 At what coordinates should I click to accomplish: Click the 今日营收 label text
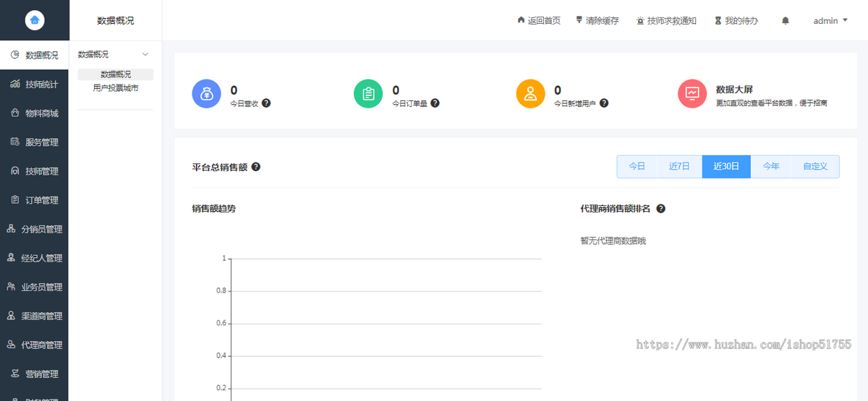[x=244, y=104]
